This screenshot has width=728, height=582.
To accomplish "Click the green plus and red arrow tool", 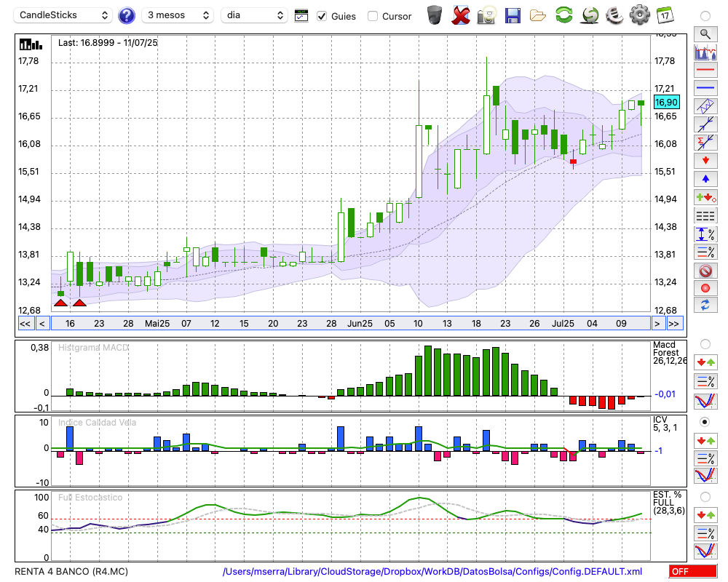I will coord(705,197).
